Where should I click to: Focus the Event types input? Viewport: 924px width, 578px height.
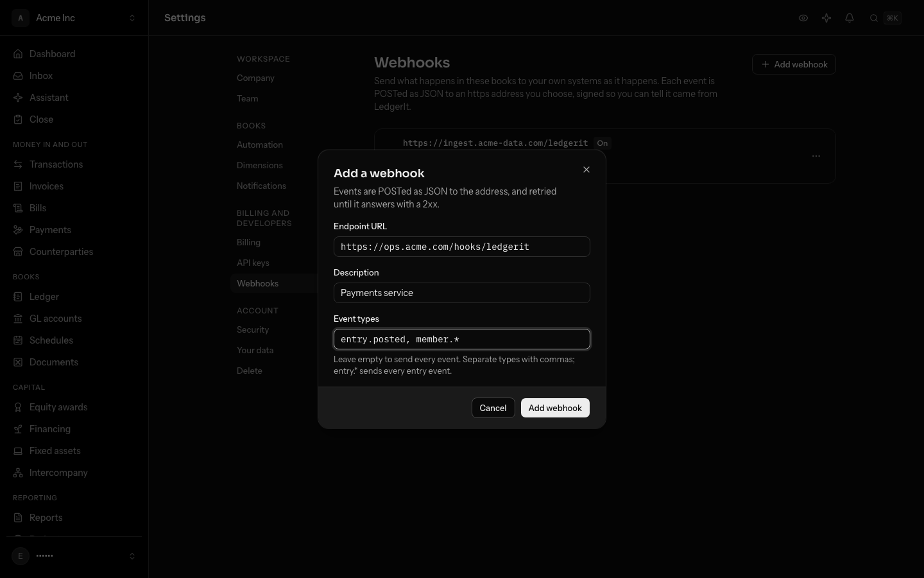click(x=462, y=339)
